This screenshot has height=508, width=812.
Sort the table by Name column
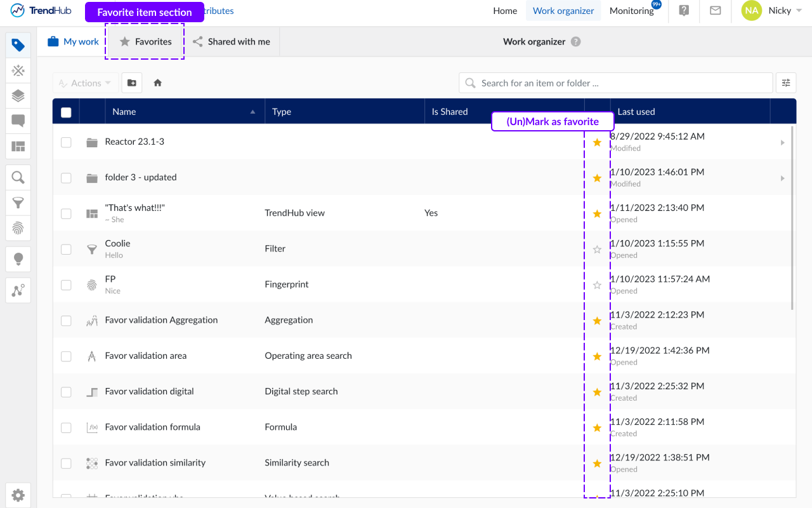tap(124, 112)
